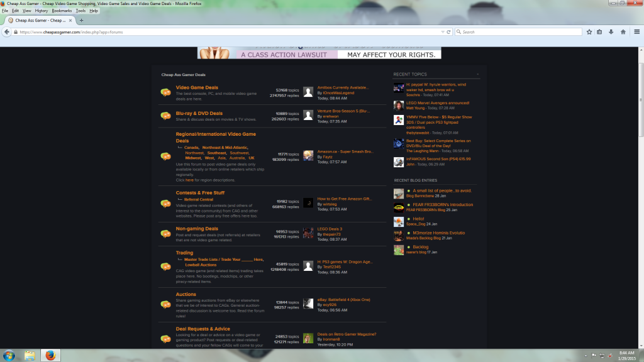
Task: Reload the page with the refresh icon
Action: pos(448,31)
